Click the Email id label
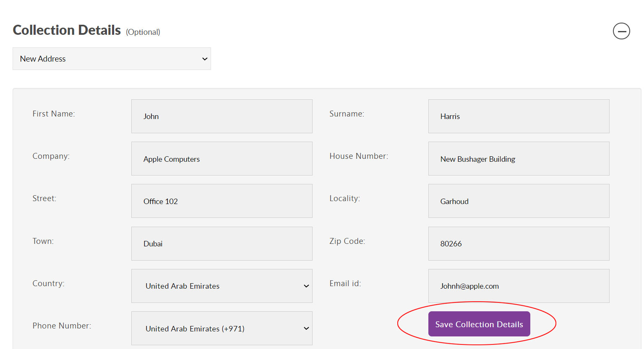 click(345, 284)
